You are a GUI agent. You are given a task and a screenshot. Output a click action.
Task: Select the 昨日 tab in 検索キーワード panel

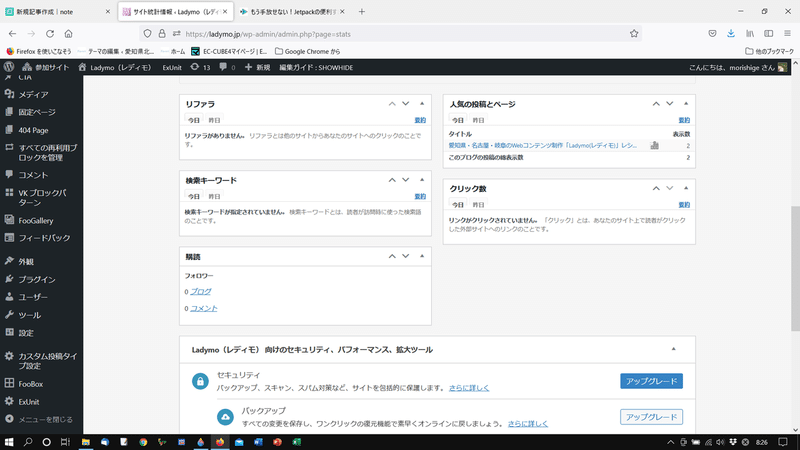click(214, 196)
